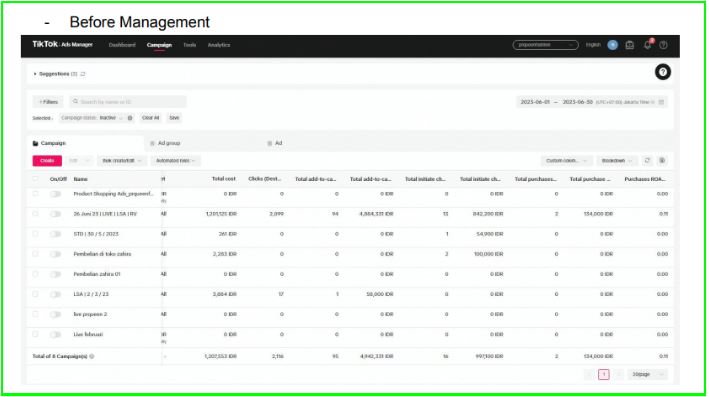The image size is (709, 397).
Task: Toggle the 26 Juni 23 LIVE campaign switch
Action: coord(56,214)
